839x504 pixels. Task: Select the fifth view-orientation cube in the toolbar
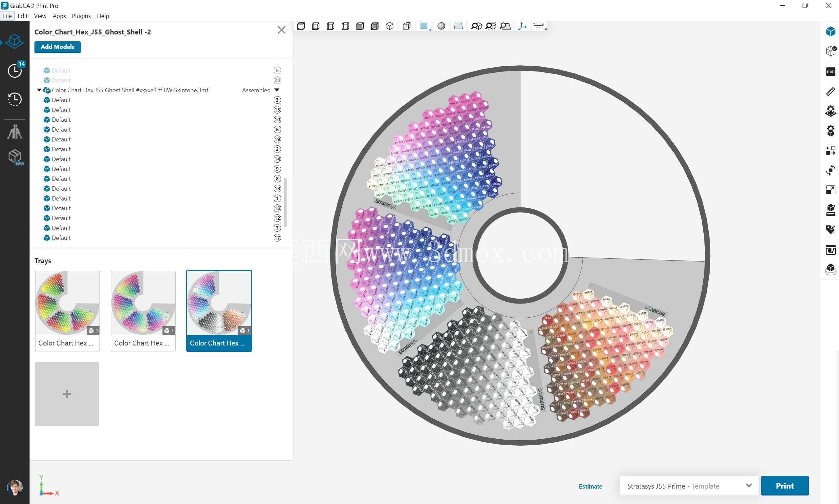pyautogui.click(x=360, y=26)
